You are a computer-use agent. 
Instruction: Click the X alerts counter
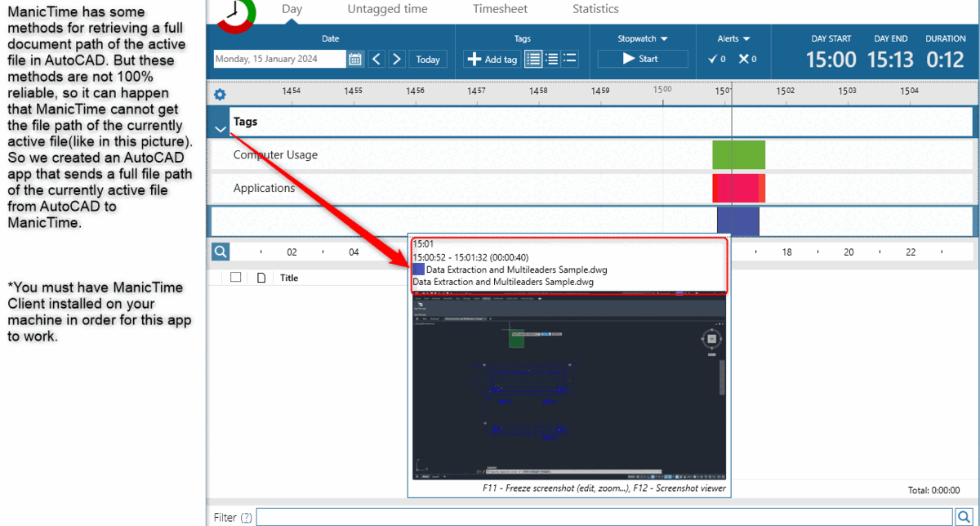747,59
